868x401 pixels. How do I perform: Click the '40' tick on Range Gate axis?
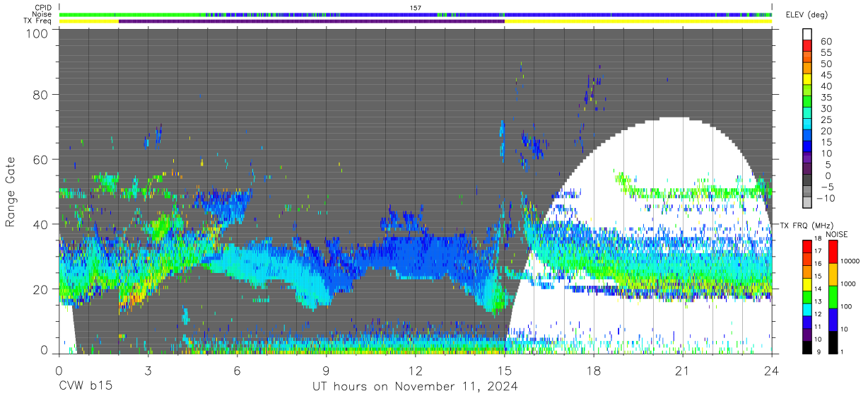41,224
